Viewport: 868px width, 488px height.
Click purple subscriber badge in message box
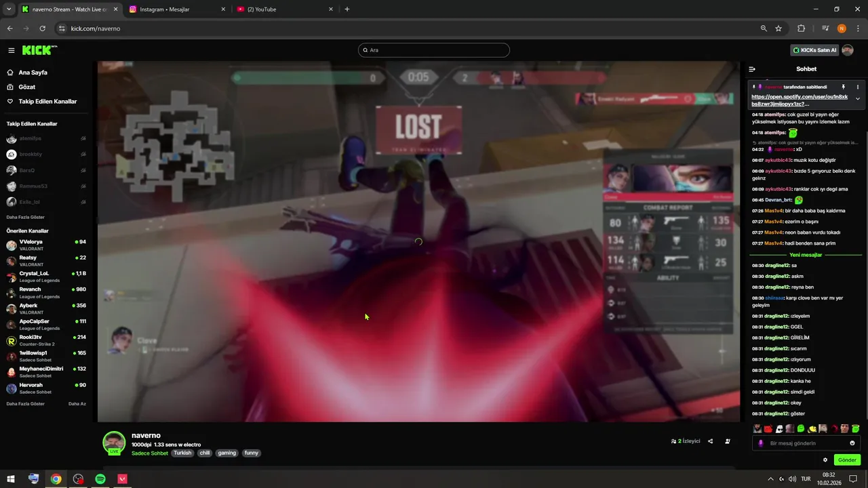pos(761,443)
